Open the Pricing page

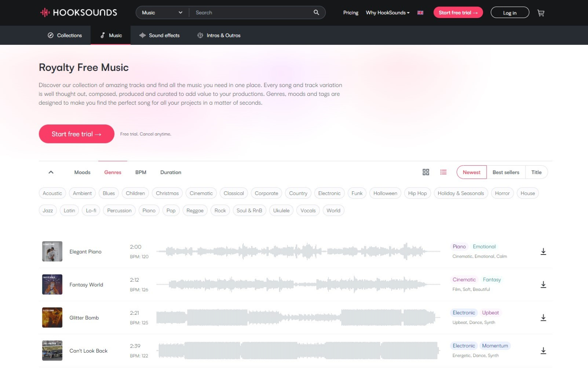[350, 13]
